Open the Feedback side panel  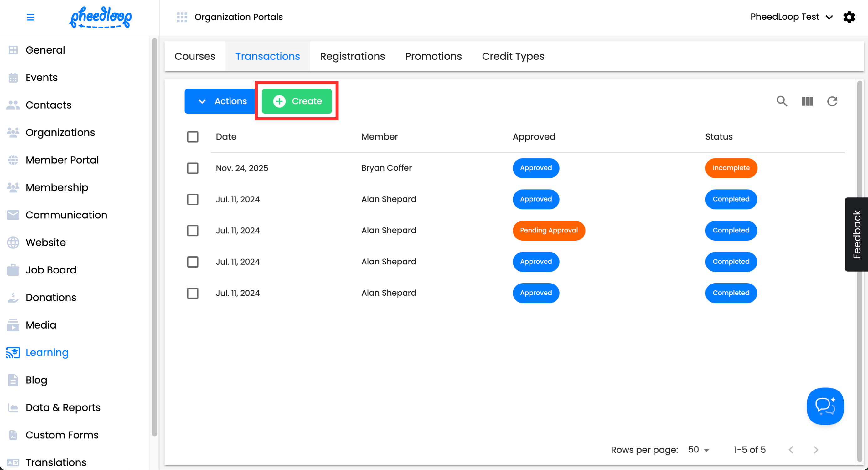tap(856, 234)
